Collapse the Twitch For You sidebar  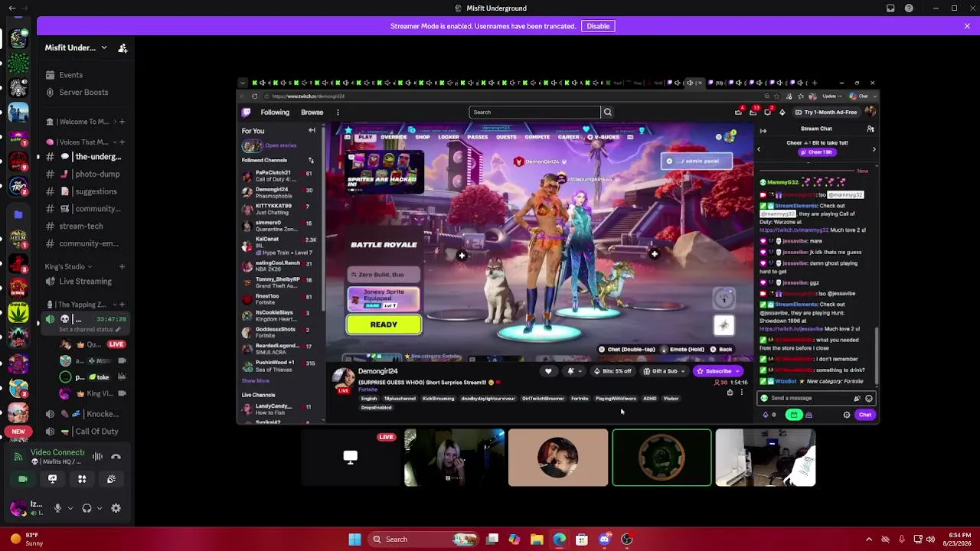[x=312, y=131]
